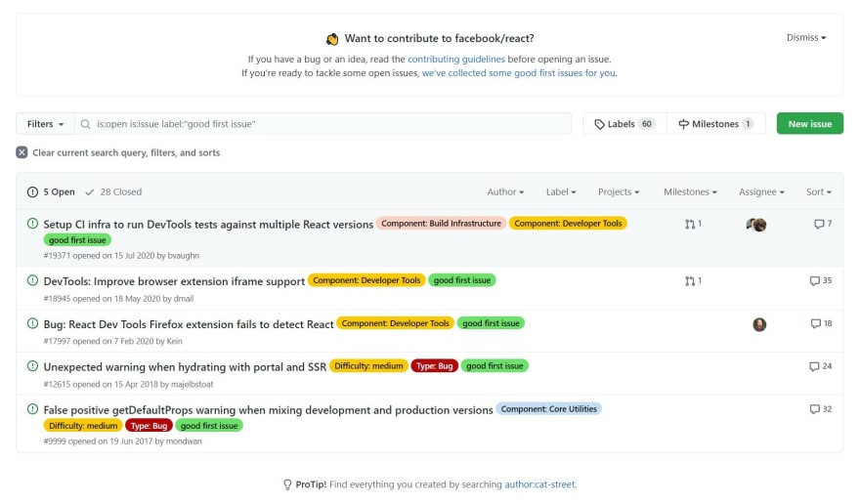Expand the Assignee filter dropdown
Screen dimensions: 860x504
pyautogui.click(x=761, y=192)
